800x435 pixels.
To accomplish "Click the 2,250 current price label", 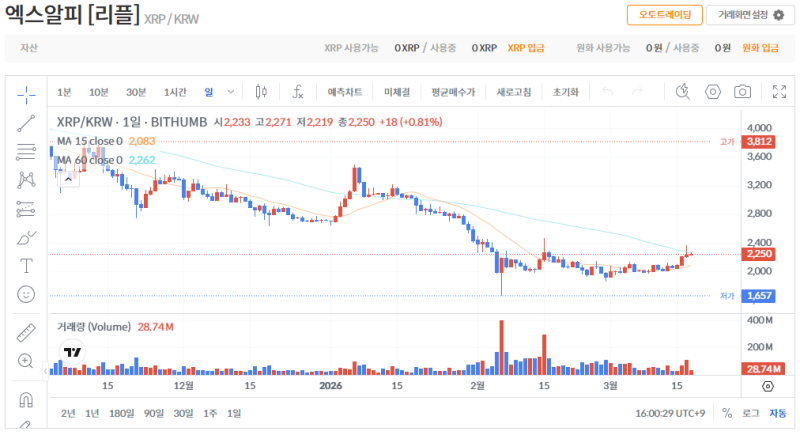I will [x=759, y=254].
